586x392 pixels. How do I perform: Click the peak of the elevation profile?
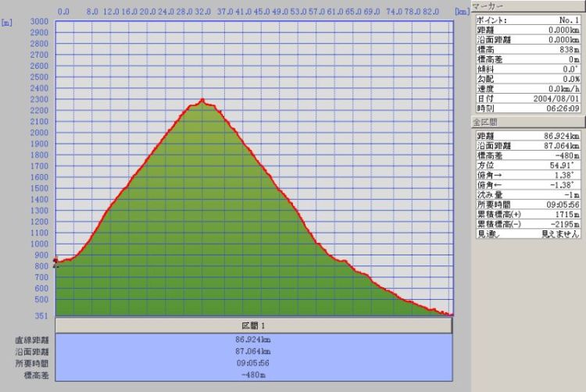pos(203,101)
